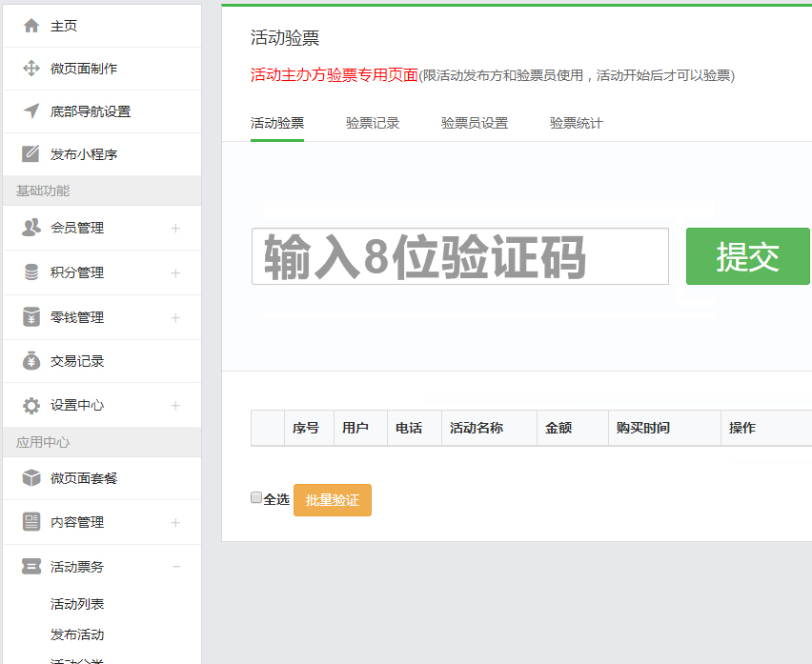Click the cube icon for 微页面套餐

click(31, 478)
